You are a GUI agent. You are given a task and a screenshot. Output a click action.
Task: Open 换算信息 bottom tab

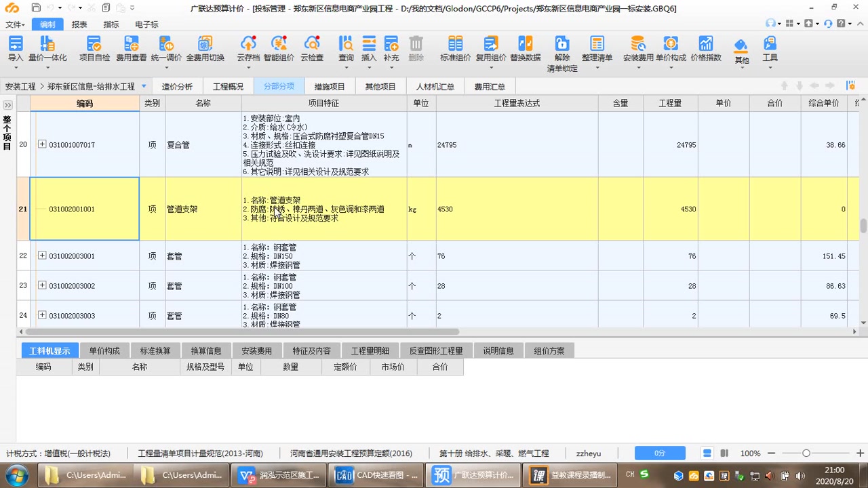[x=206, y=350]
